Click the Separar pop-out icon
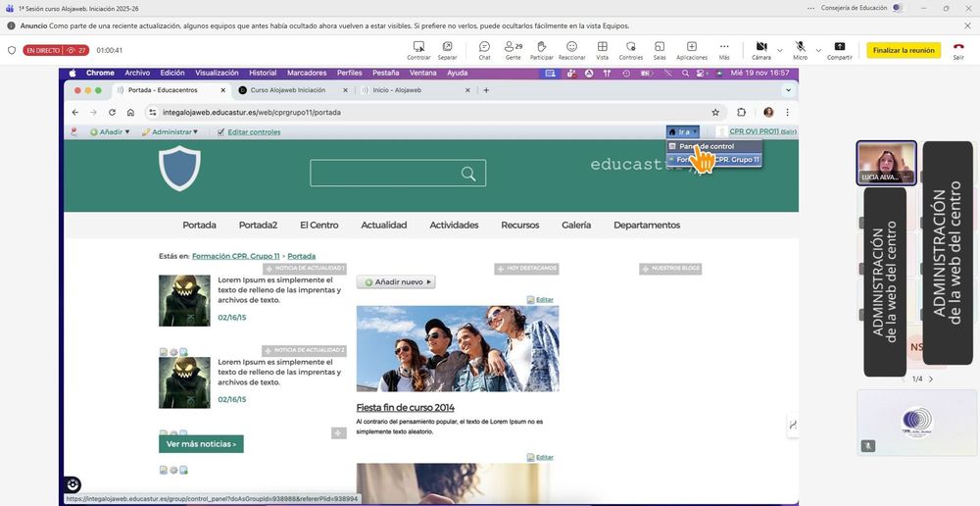 pyautogui.click(x=447, y=50)
